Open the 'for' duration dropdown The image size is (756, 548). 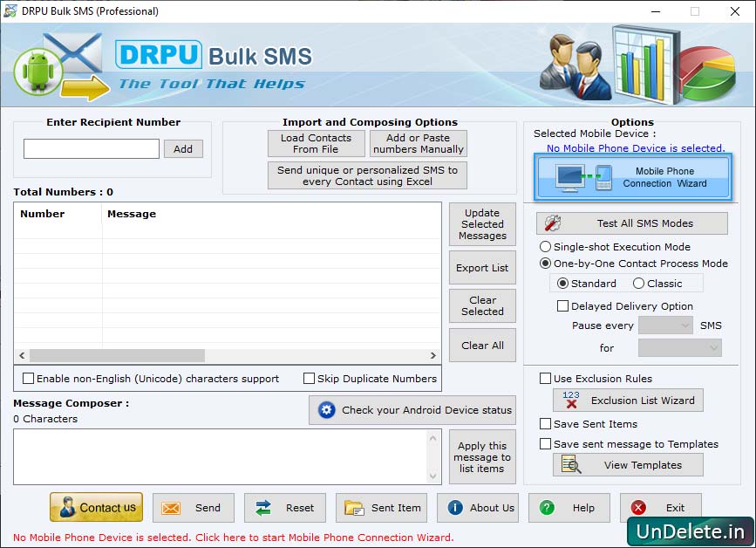pos(680,348)
